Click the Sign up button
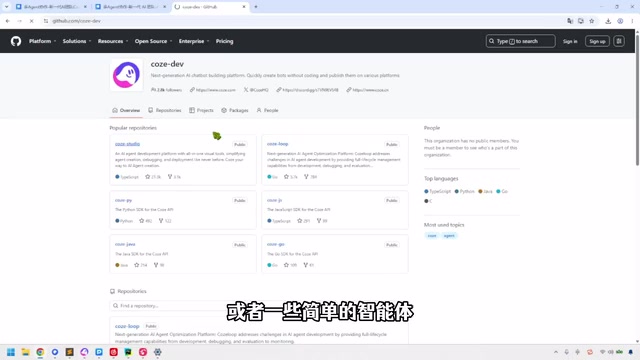This screenshot has width=640, height=360. (x=597, y=41)
